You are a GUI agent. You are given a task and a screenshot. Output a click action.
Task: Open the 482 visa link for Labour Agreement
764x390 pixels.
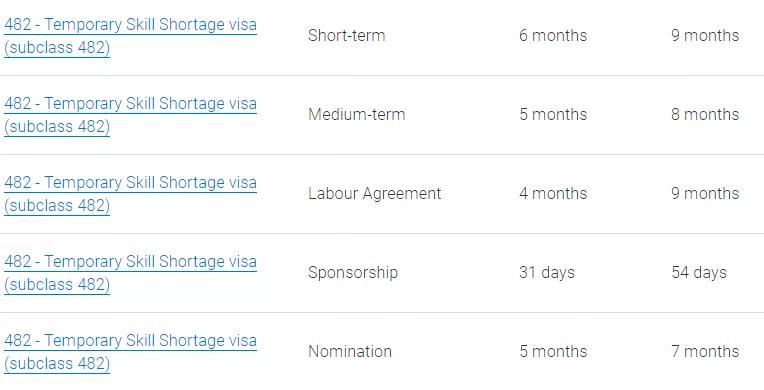pyautogui.click(x=130, y=194)
